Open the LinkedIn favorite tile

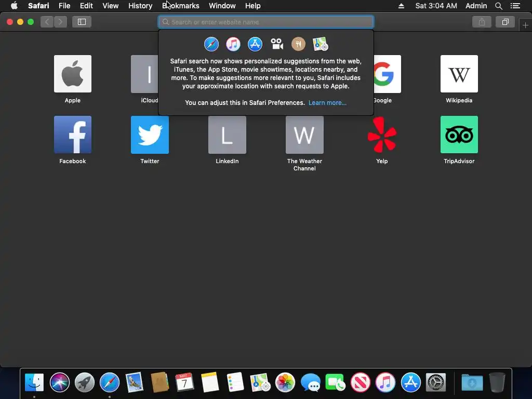(x=227, y=135)
